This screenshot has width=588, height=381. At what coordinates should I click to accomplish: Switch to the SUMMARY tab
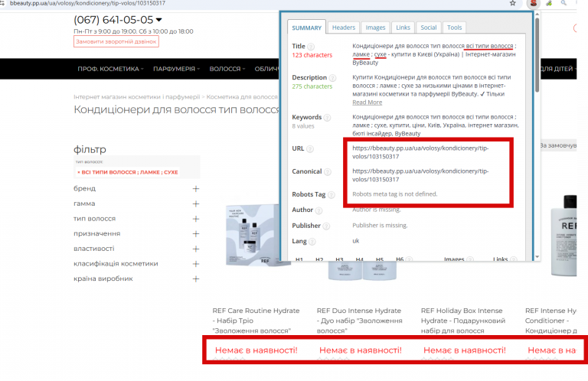point(306,28)
